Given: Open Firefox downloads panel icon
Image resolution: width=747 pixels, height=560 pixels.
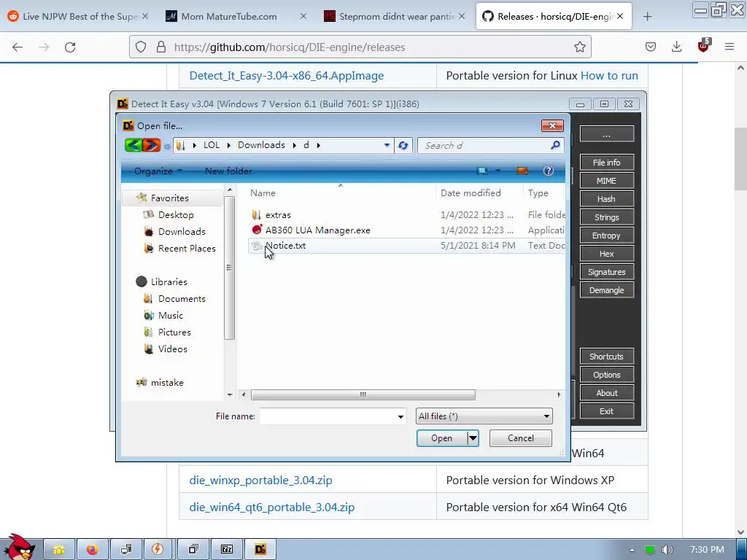Looking at the screenshot, I should point(676,47).
